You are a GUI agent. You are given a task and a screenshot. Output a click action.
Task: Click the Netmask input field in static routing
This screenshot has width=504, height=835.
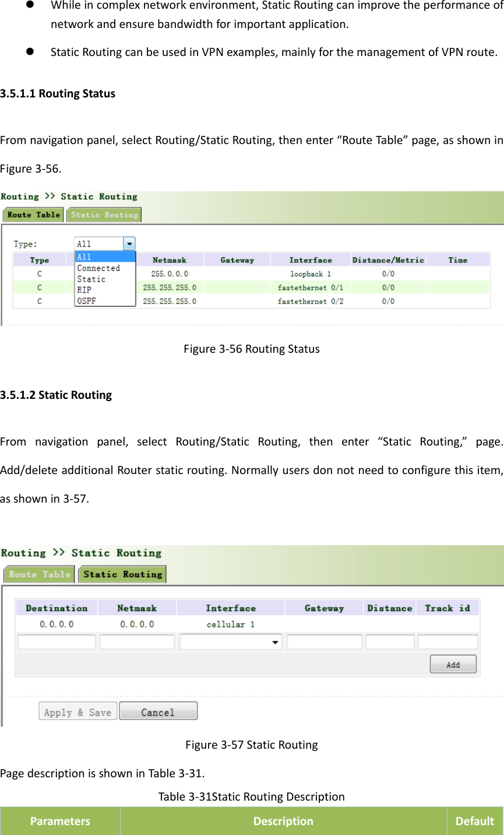click(137, 642)
